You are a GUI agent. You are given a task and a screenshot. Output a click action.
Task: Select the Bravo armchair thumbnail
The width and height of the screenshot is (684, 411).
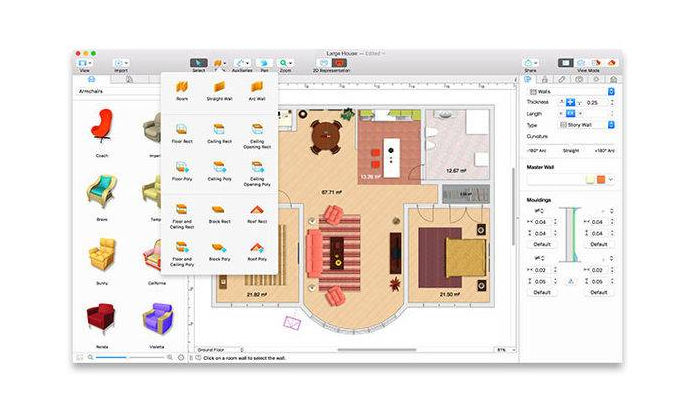pyautogui.click(x=102, y=192)
